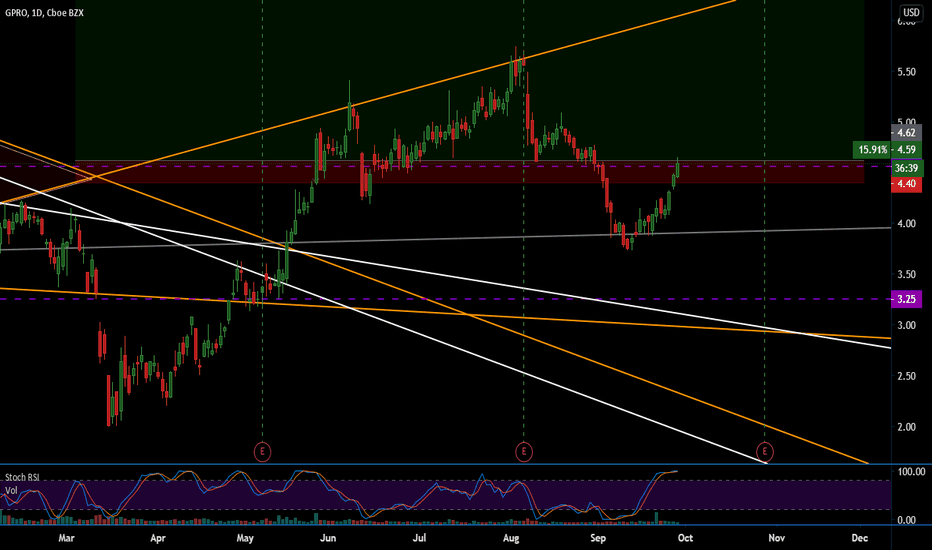Viewport: 932px width, 550px height.
Task: Click the 5.50 price axis value
Action: point(906,72)
